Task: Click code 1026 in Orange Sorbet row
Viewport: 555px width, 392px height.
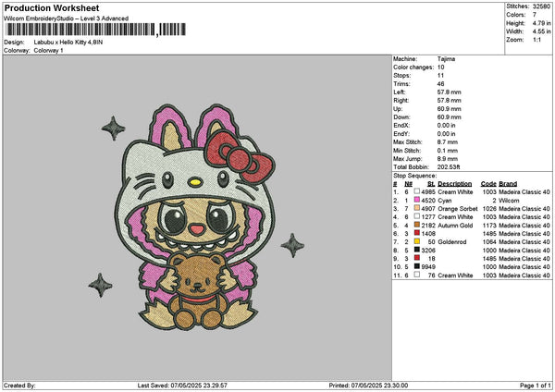Action: pyautogui.click(x=489, y=209)
